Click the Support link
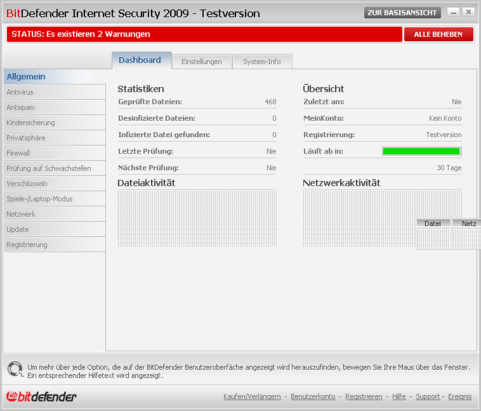 click(428, 397)
